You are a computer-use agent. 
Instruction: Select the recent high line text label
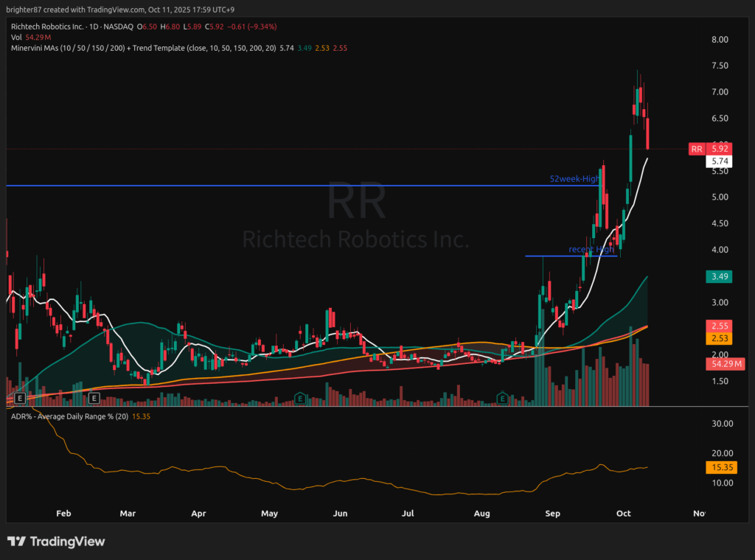point(591,250)
